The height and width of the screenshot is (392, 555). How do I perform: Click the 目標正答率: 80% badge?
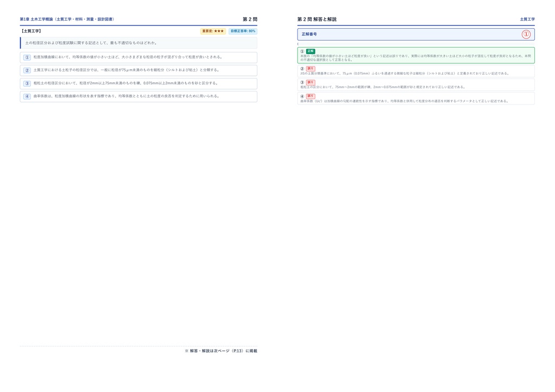[243, 31]
